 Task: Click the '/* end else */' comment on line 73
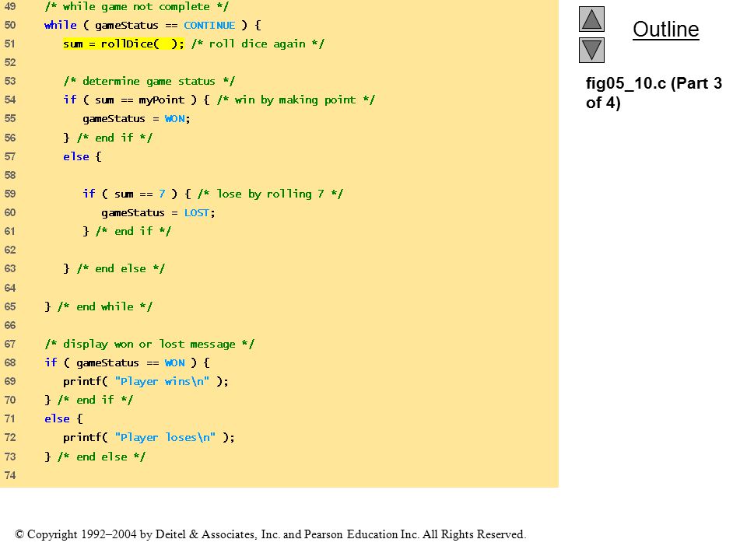pyautogui.click(x=101, y=457)
